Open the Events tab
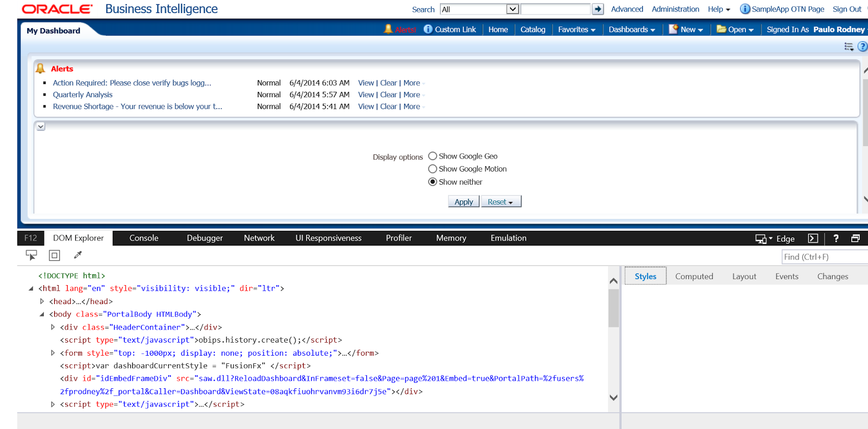The width and height of the screenshot is (868, 429). [x=787, y=276]
